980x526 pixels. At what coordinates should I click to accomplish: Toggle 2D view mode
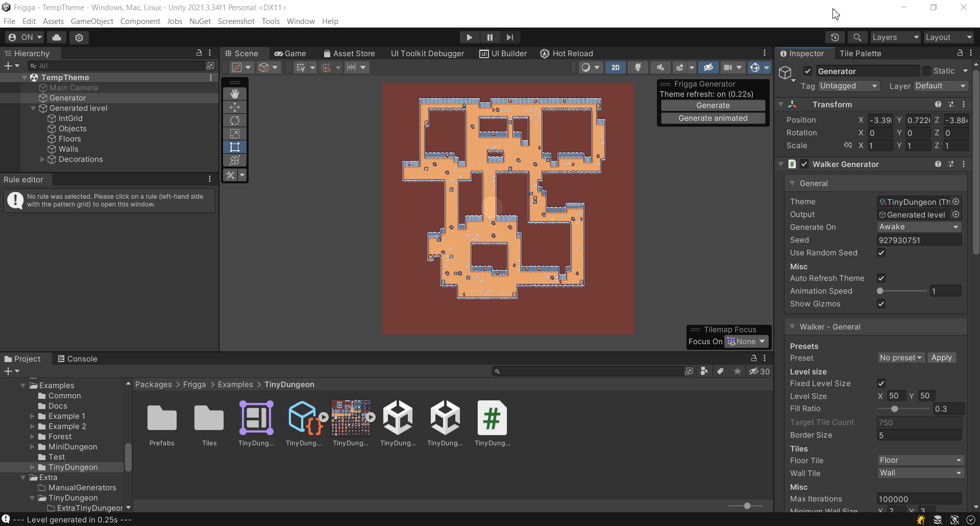click(616, 67)
